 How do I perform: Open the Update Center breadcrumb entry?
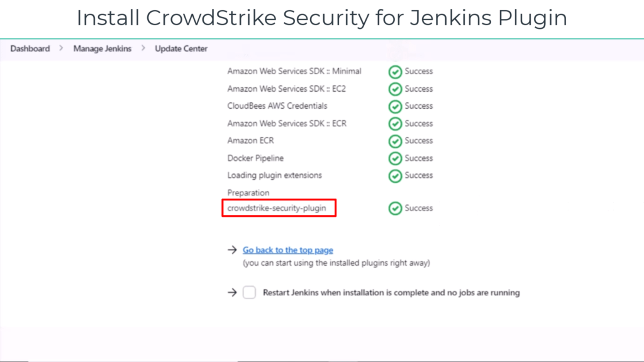click(181, 48)
